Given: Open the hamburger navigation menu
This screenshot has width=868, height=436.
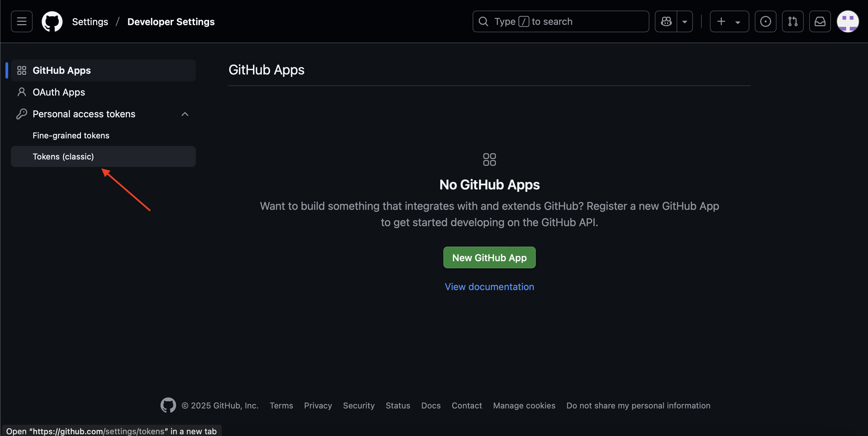Looking at the screenshot, I should pyautogui.click(x=22, y=21).
